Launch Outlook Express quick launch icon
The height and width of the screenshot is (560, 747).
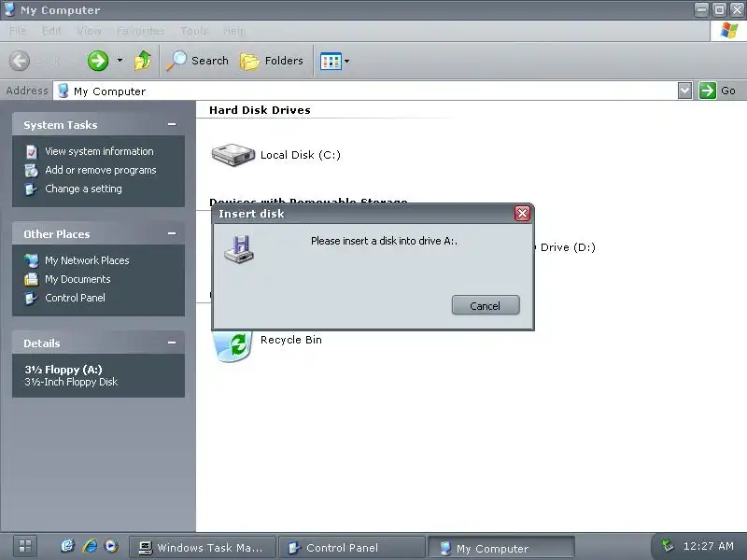click(x=67, y=546)
